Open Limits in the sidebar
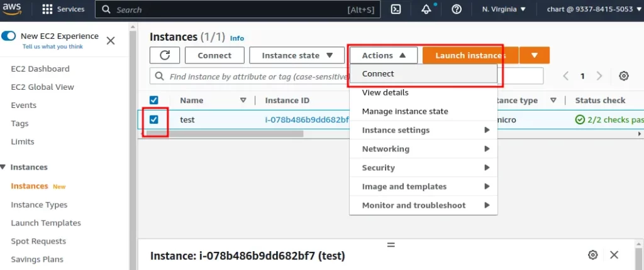The width and height of the screenshot is (644, 270). (23, 141)
